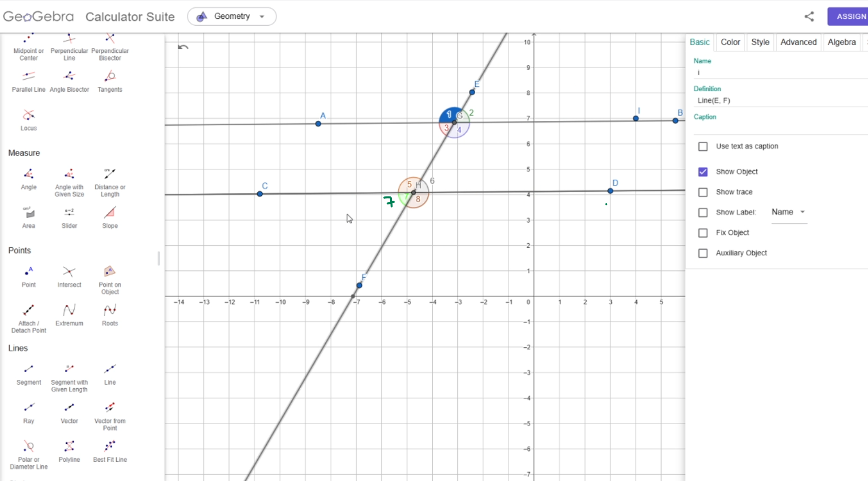The image size is (868, 481).
Task: Enable Show trace checkbox
Action: tap(703, 192)
